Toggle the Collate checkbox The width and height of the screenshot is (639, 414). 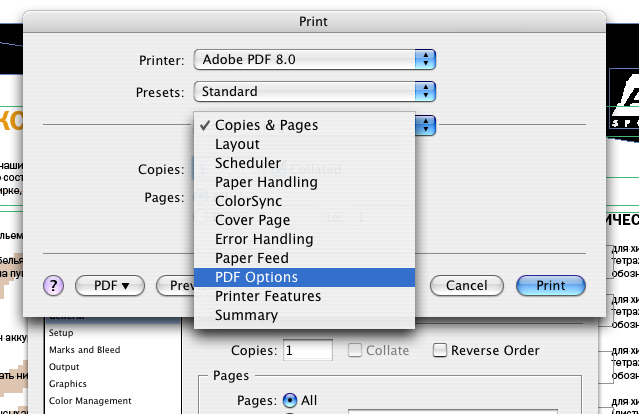pyautogui.click(x=355, y=350)
